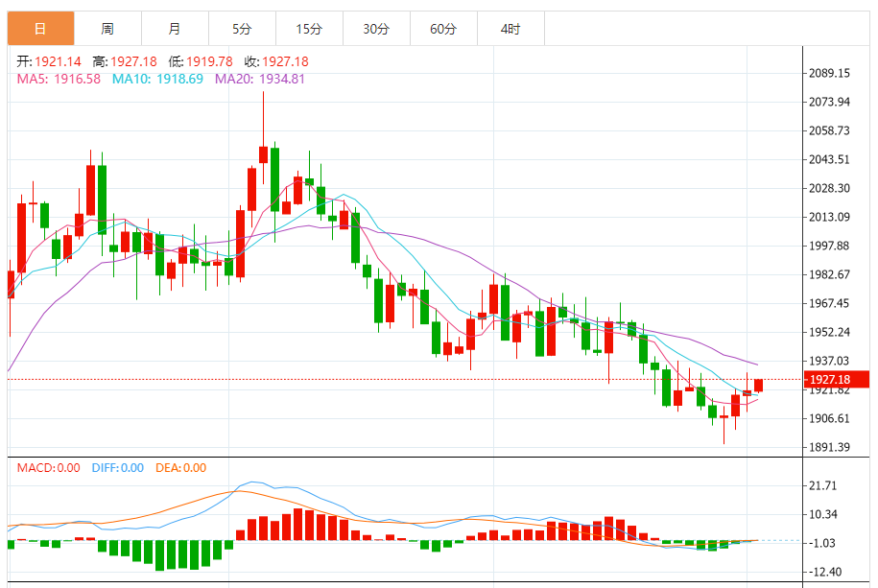Open the 60分 chart tab
Image resolution: width=878 pixels, height=588 pixels.
[444, 29]
